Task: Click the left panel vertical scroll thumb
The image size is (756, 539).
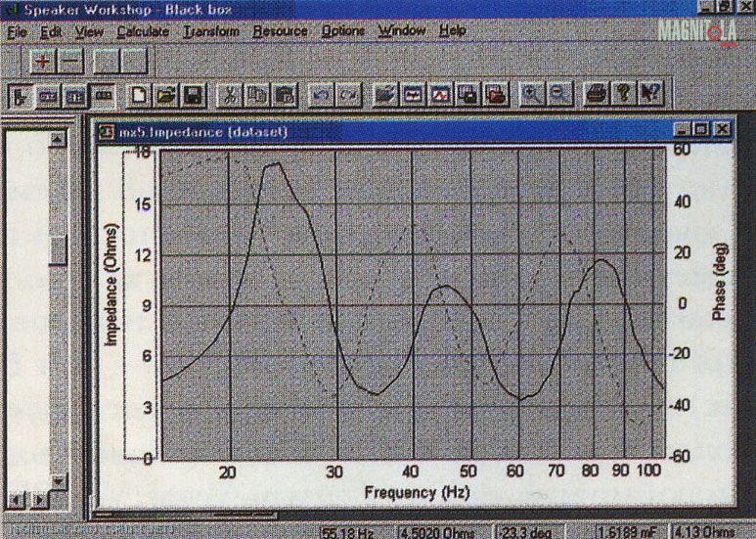Action: [58, 250]
